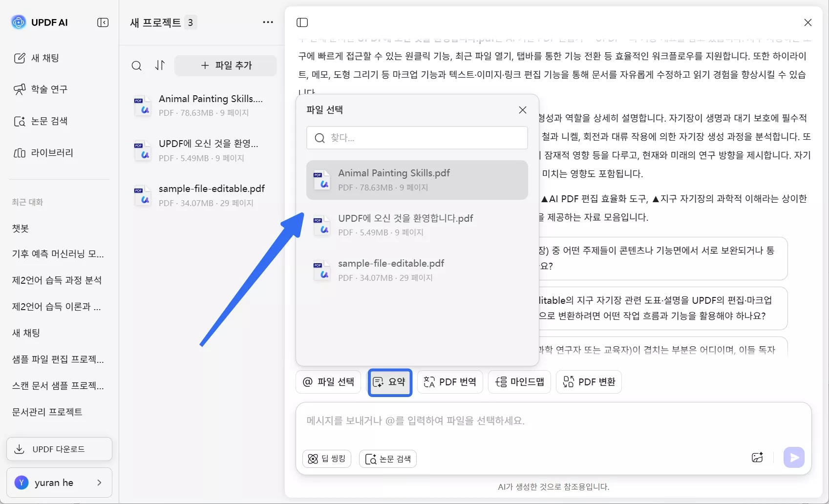Enable 논문 검색 mode below message input

[x=387, y=458]
